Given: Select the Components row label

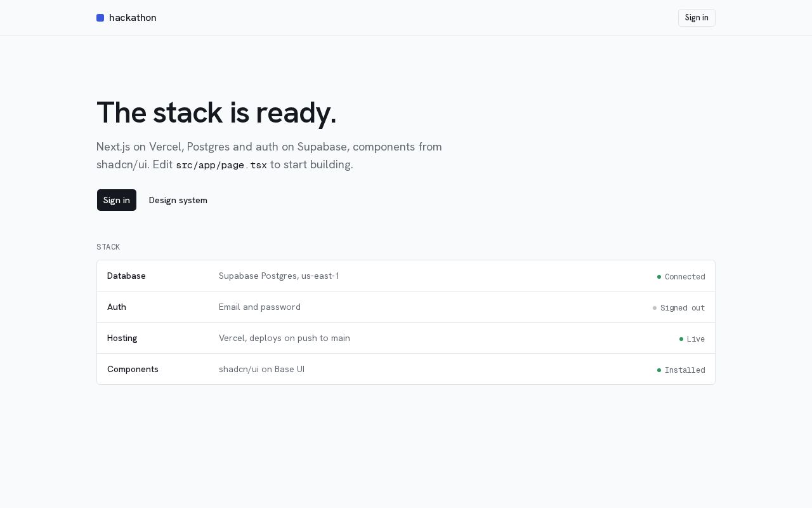Looking at the screenshot, I should click(x=133, y=369).
